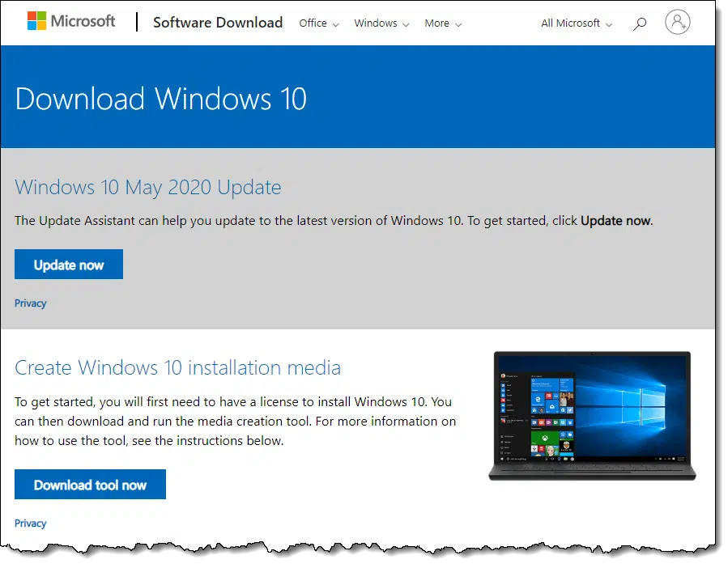Select Windows 10 May 2020 Update heading
The width and height of the screenshot is (728, 568).
(x=148, y=188)
